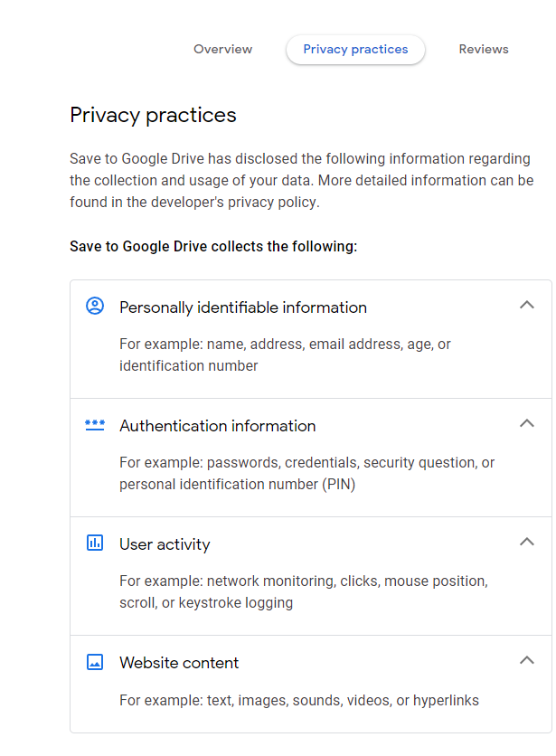
Task: Click the password asterisks icon for Authentication information
Action: point(95,425)
